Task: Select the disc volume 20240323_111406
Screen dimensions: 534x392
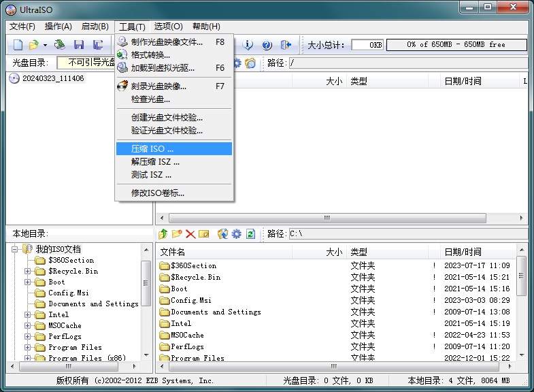Action: 53,78
